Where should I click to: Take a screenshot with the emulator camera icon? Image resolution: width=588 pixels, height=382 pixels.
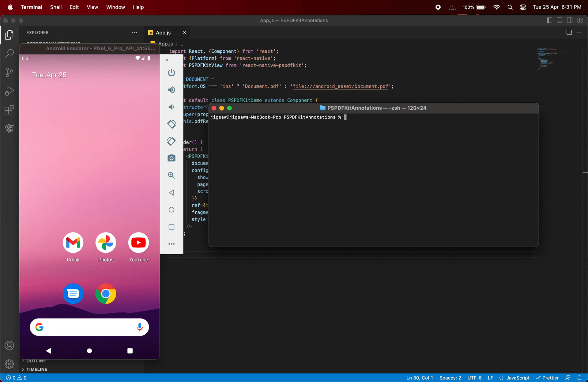click(x=171, y=158)
